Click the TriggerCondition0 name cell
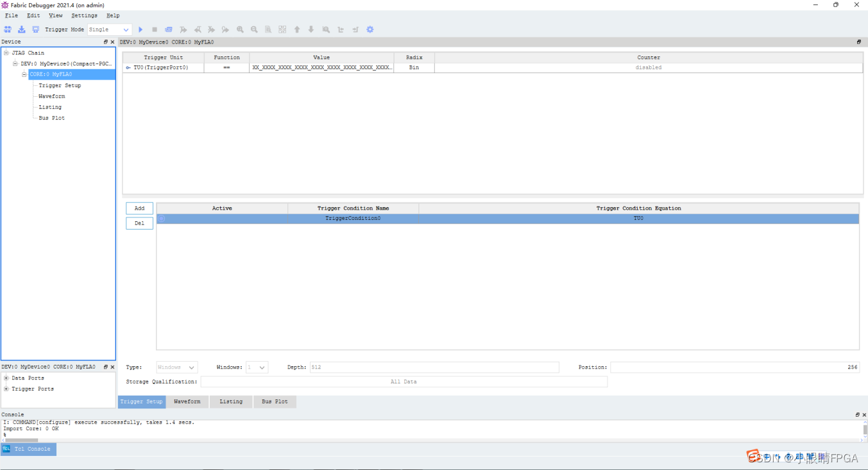Image resolution: width=868 pixels, height=470 pixels. (353, 219)
